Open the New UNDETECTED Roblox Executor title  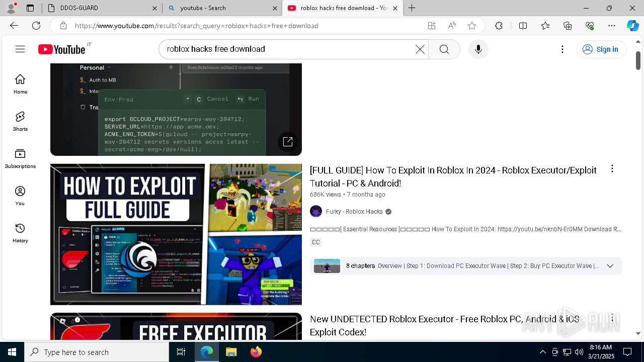[x=445, y=325]
